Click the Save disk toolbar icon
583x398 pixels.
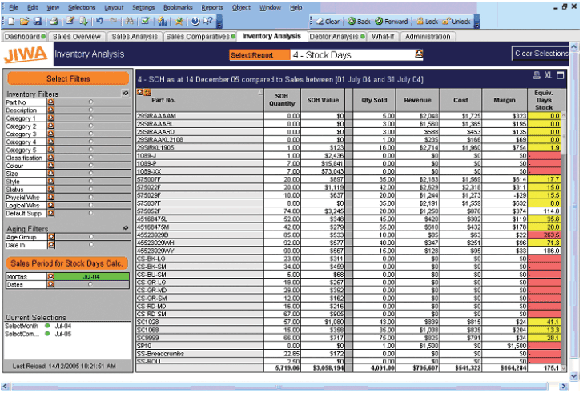38,22
